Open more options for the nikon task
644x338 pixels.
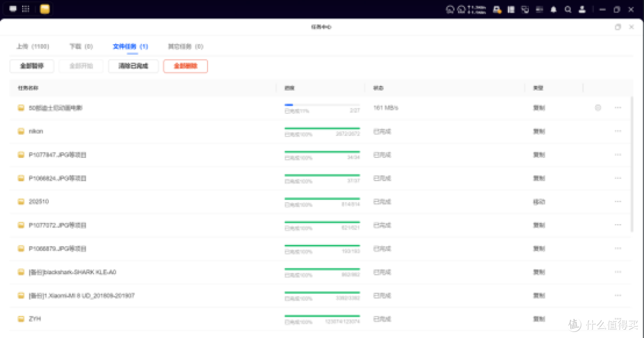[x=618, y=131]
